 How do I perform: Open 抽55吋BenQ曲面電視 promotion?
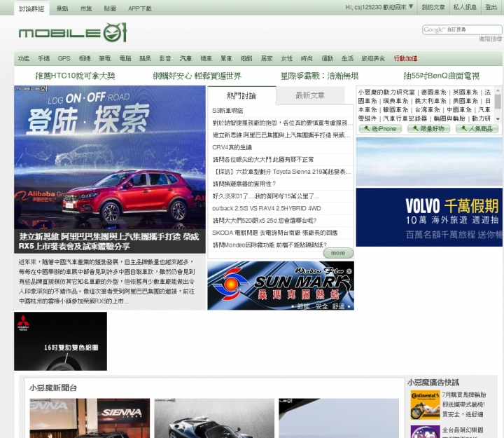tap(441, 76)
